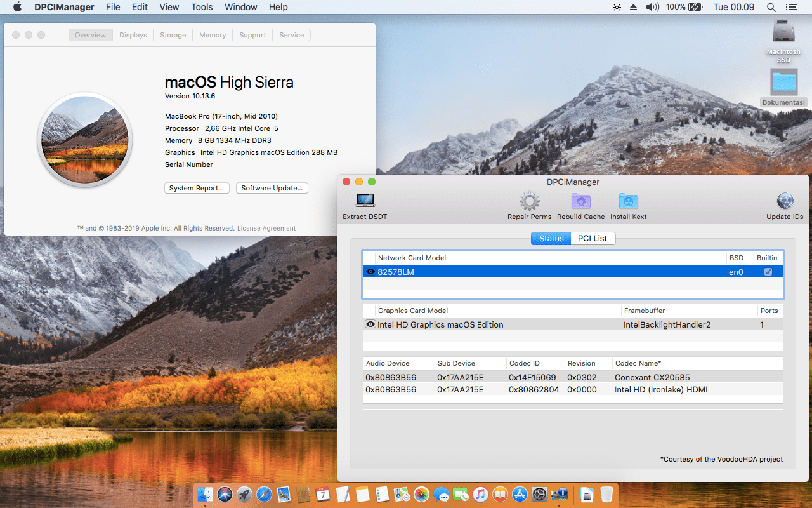Open the Help menu

tap(278, 7)
